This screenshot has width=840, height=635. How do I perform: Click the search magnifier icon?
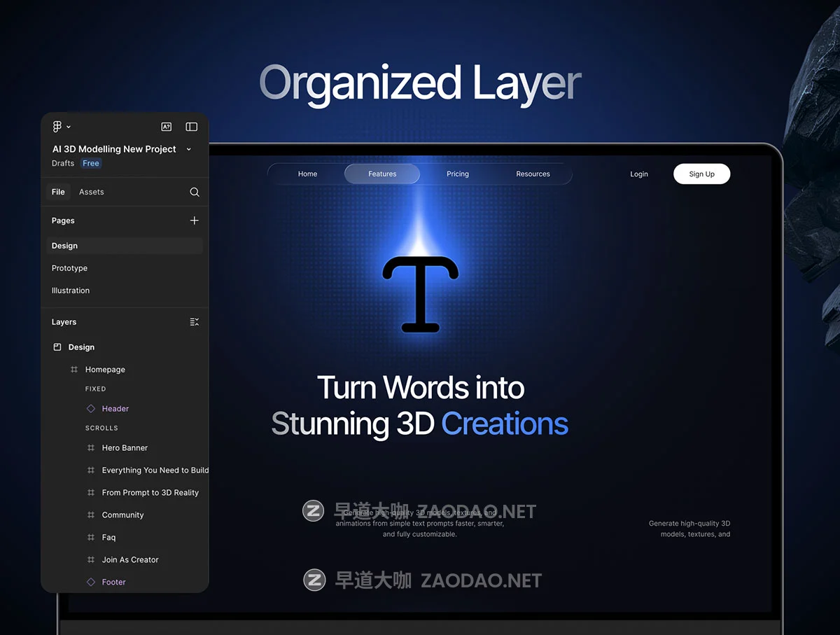[x=195, y=192]
